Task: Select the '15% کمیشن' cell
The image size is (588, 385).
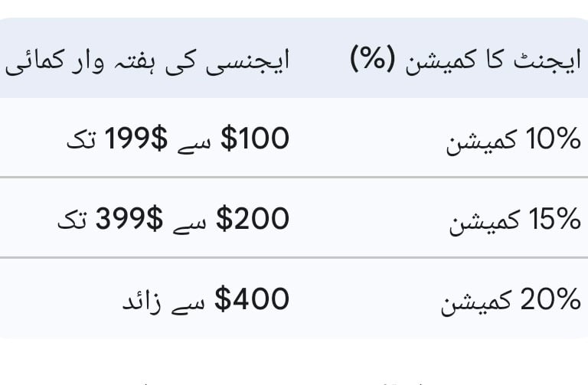Action: point(513,220)
